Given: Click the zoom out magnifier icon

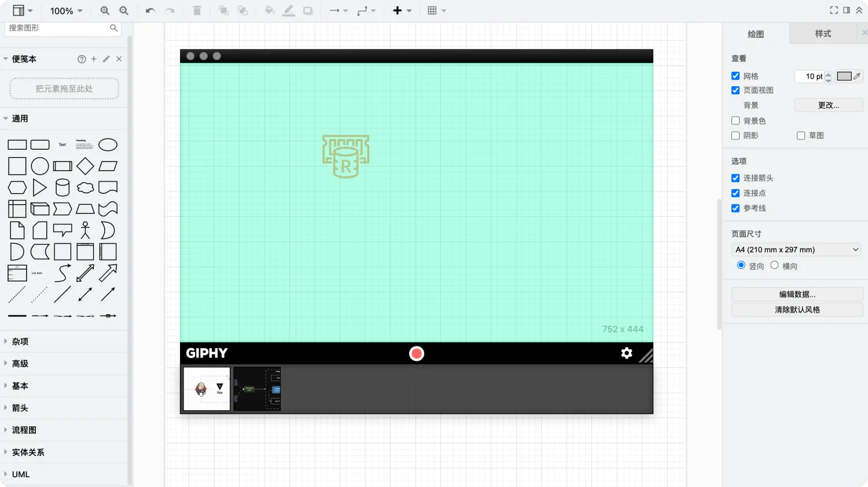Looking at the screenshot, I should click(x=124, y=10).
